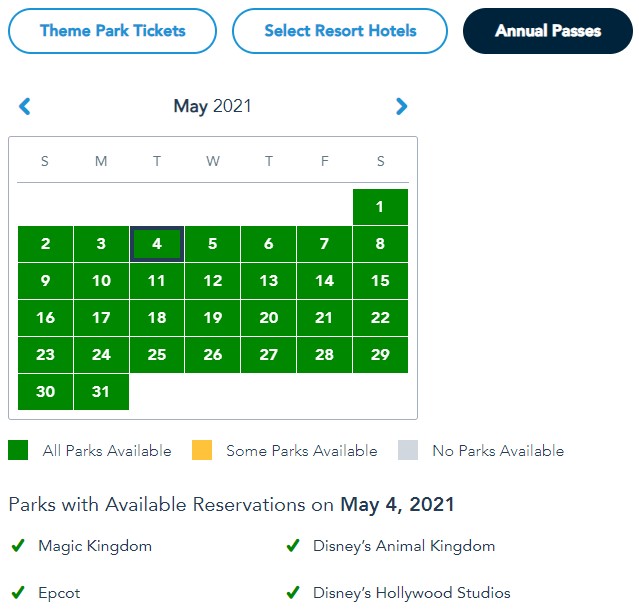Choose May 23 calendar date
This screenshot has height=614, width=639.
point(45,354)
